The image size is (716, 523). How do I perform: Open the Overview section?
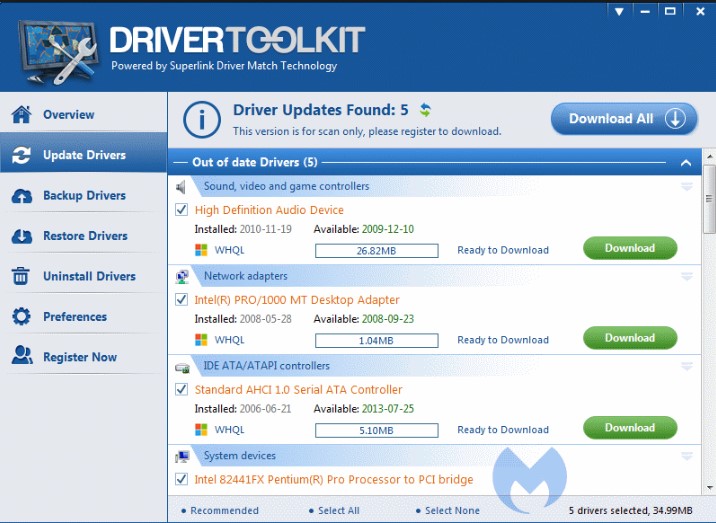(x=84, y=114)
